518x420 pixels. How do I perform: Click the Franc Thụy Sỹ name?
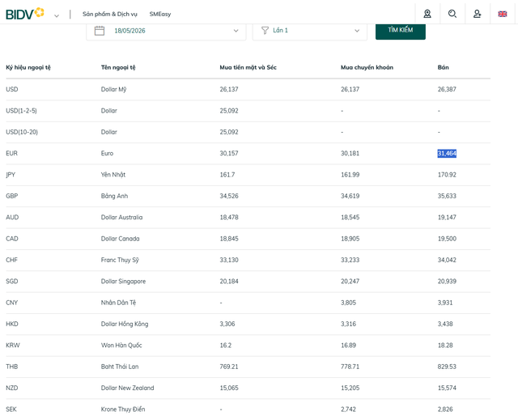[120, 260]
